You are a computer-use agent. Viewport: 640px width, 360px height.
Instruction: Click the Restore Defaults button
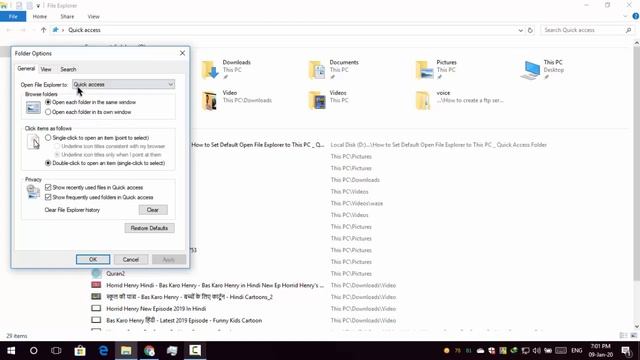(x=149, y=228)
